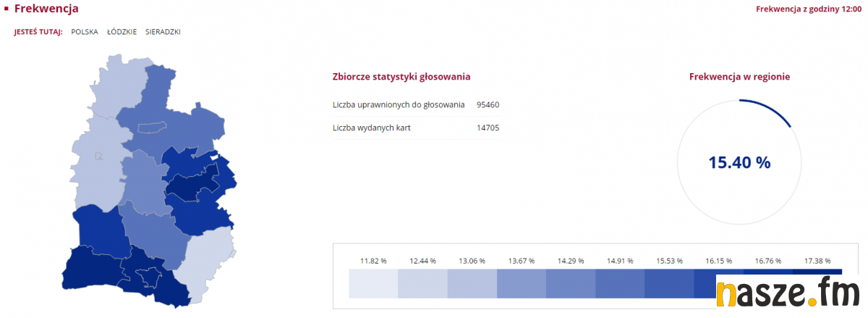Open the ŁÓDZKIE breadcrumb level
This screenshot has width=868, height=318.
pyautogui.click(x=122, y=32)
